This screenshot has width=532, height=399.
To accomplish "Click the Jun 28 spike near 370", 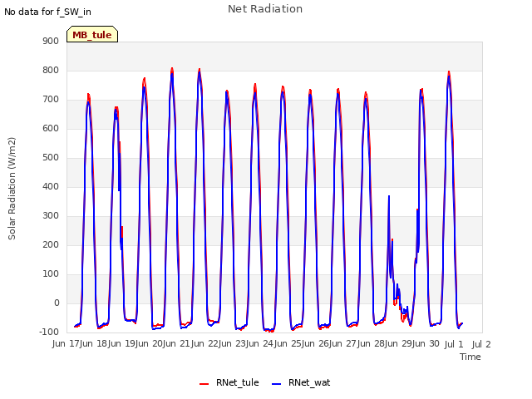I will pos(389,196).
